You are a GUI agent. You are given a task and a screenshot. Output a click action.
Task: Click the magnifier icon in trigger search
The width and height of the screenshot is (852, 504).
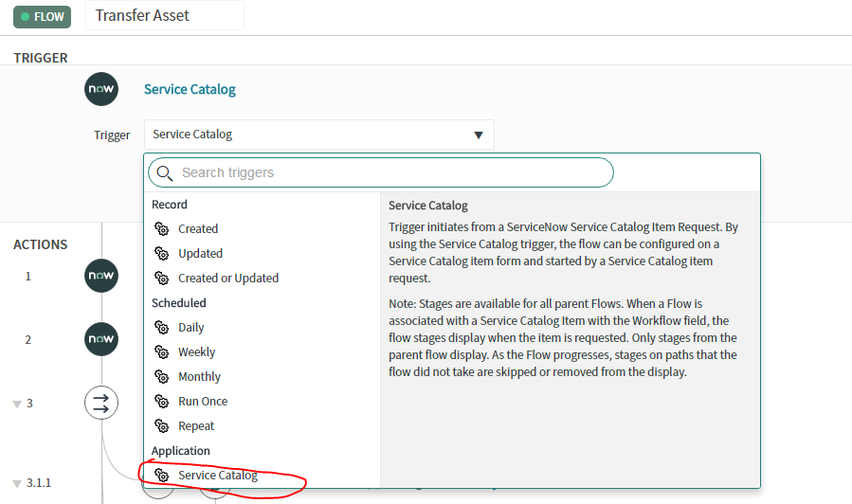164,172
